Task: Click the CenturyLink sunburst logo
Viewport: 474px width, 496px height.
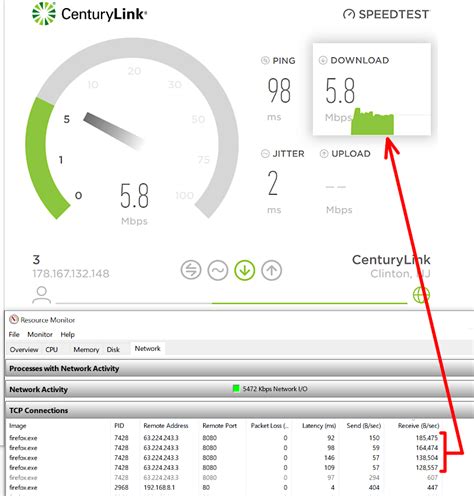Action: tap(44, 14)
